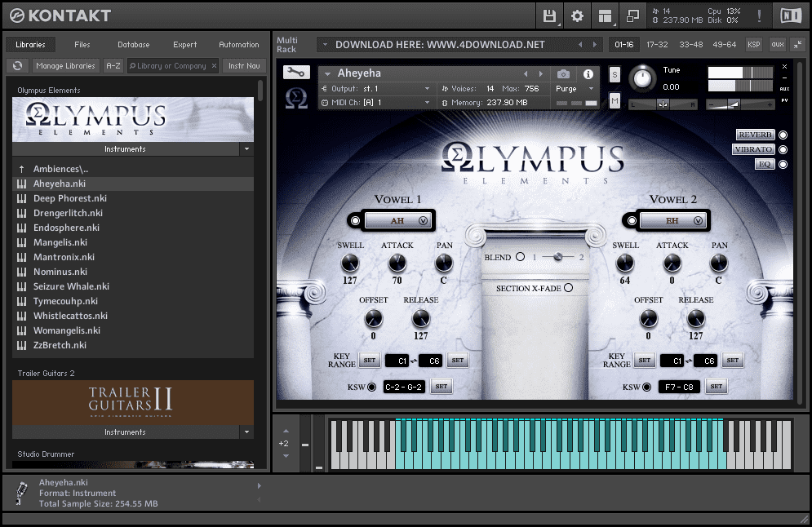Toggle the Blend option
Image resolution: width=812 pixels, height=527 pixels.
[521, 257]
